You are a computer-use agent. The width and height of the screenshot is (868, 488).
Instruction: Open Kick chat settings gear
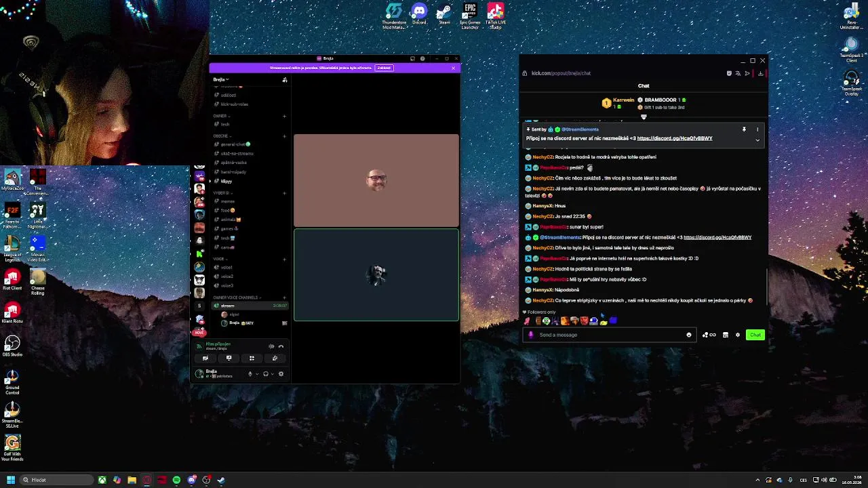tap(738, 335)
